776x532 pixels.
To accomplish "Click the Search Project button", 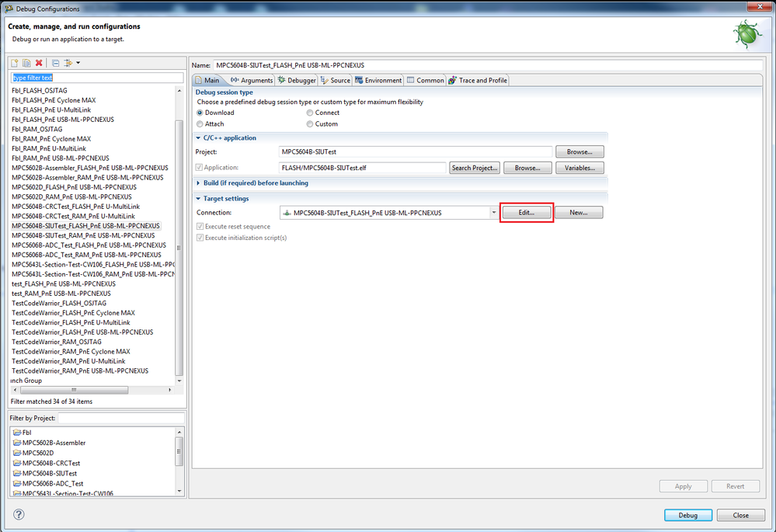I will [474, 168].
